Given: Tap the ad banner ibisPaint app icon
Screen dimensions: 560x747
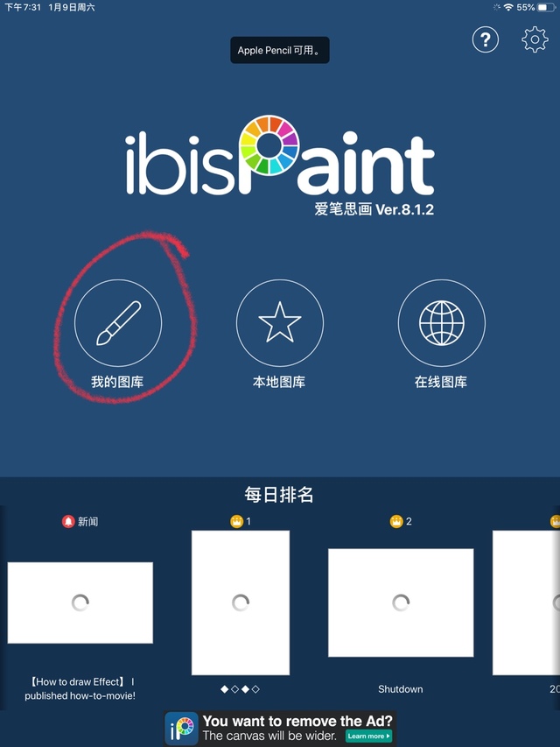Looking at the screenshot, I should 182,729.
